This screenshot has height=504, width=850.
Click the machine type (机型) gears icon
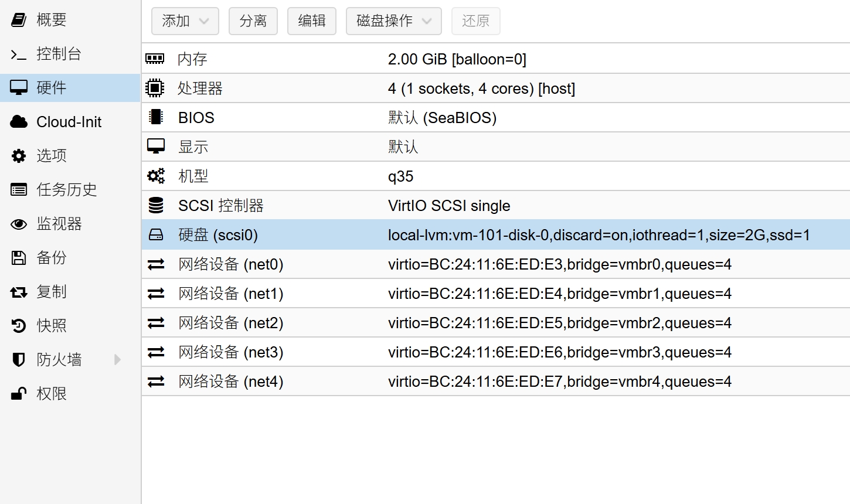(x=156, y=176)
